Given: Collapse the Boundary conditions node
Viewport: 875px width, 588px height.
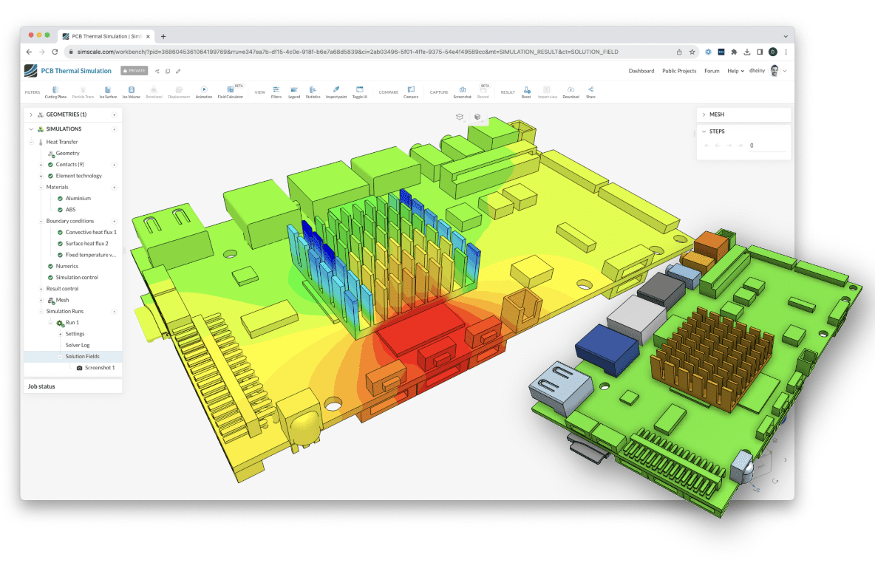Looking at the screenshot, I should (41, 221).
